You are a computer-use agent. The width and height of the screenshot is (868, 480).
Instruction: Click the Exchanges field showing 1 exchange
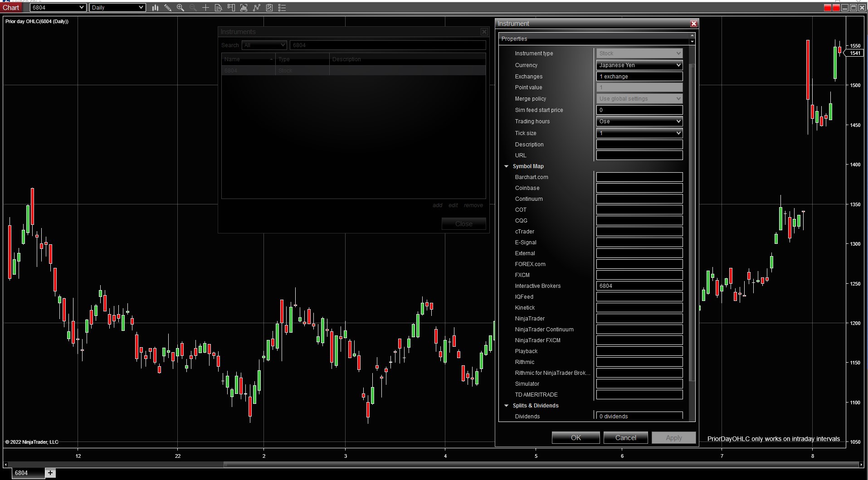(639, 77)
